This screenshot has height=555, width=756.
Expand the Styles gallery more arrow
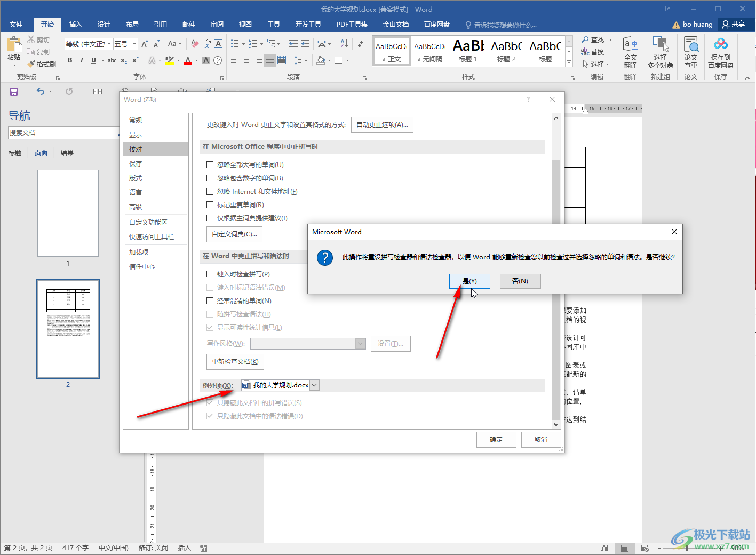coord(569,62)
